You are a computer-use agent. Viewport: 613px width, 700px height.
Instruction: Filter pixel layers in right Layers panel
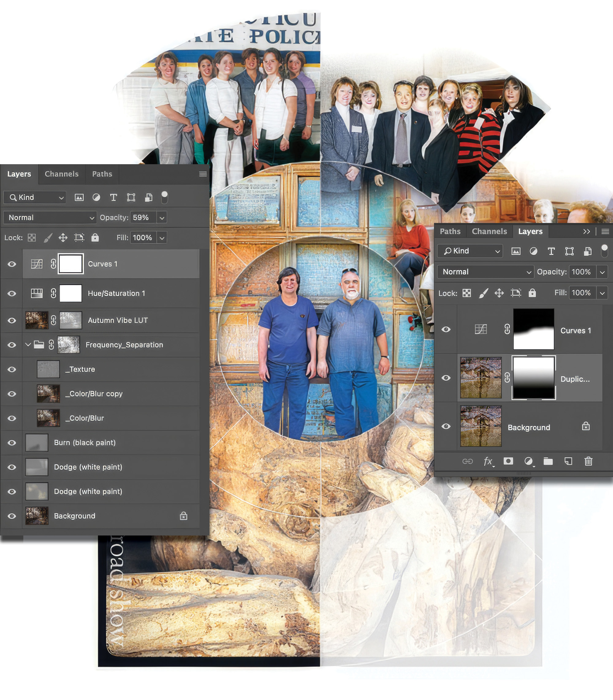click(x=516, y=251)
